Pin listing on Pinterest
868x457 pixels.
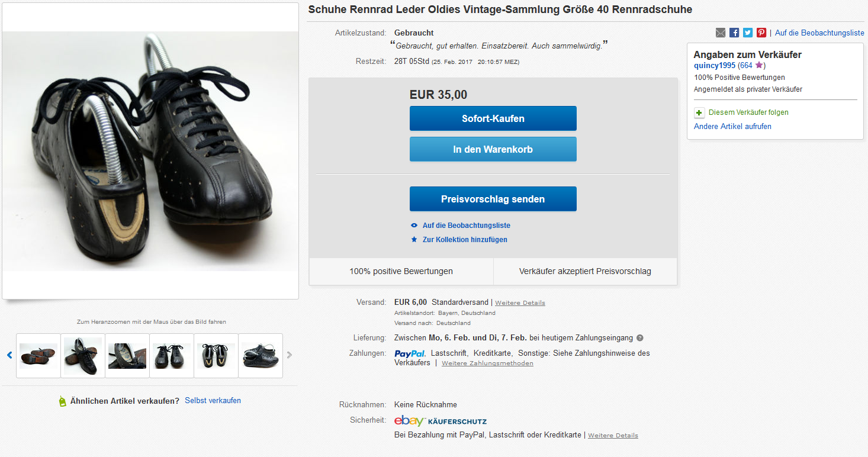(x=761, y=33)
